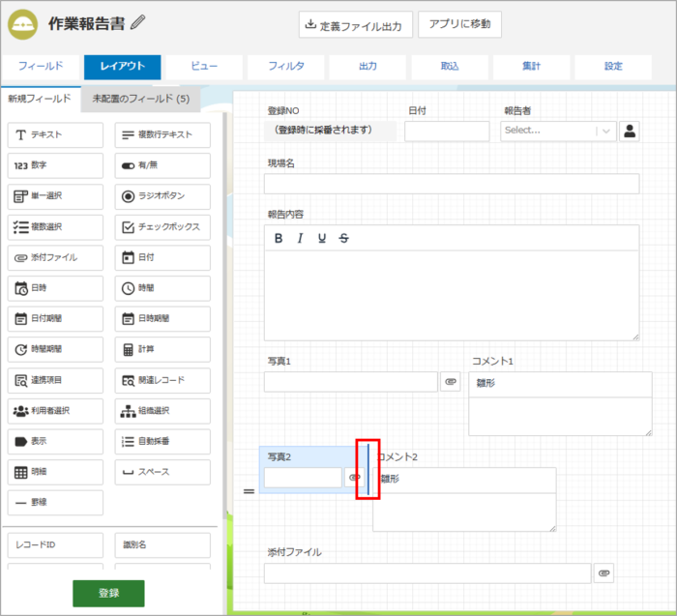Choose the 時間 field type

click(162, 288)
